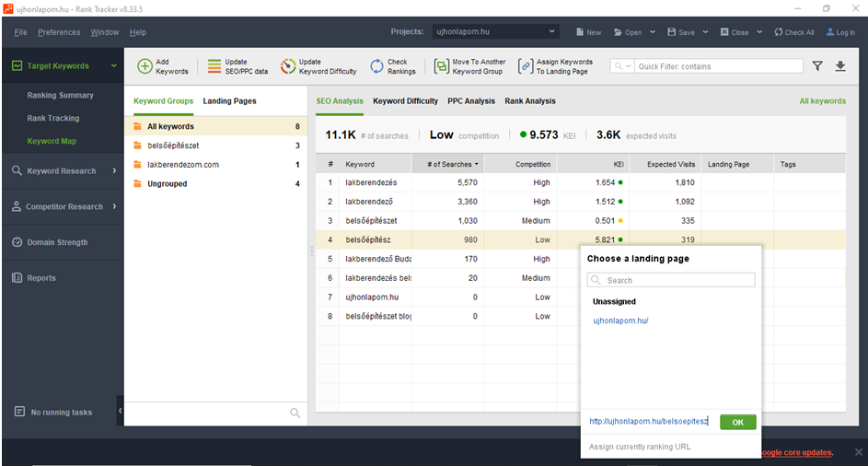Image resolution: width=868 pixels, height=466 pixels.
Task: Open Competitor Research sidebar section
Action: tap(64, 206)
